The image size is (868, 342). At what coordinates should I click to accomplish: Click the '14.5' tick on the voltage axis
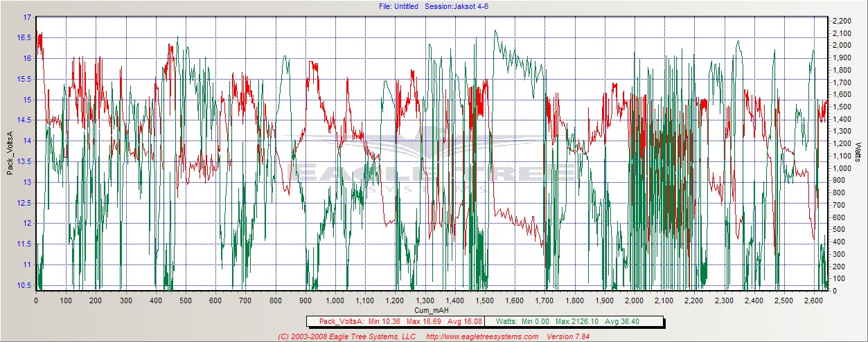24,120
